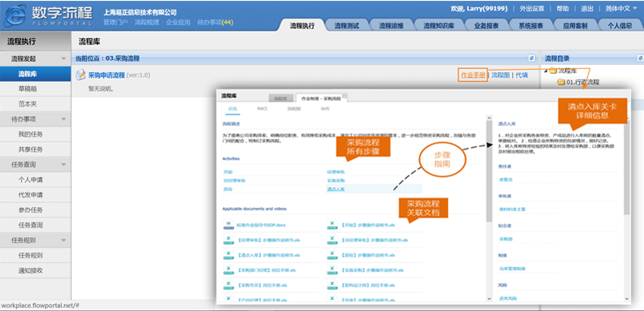The width and height of the screenshot is (644, 311).
Task: Click the 外出设置 link
Action: tap(532, 9)
